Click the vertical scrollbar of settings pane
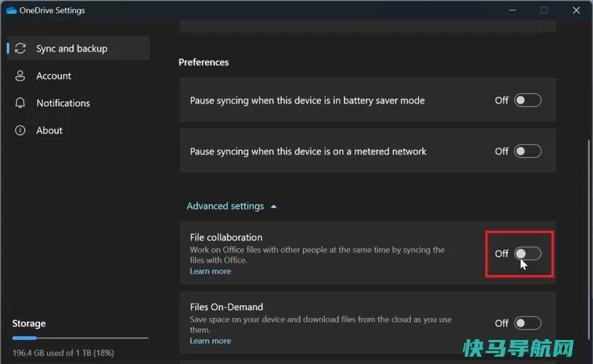The width and height of the screenshot is (593, 364). click(589, 240)
